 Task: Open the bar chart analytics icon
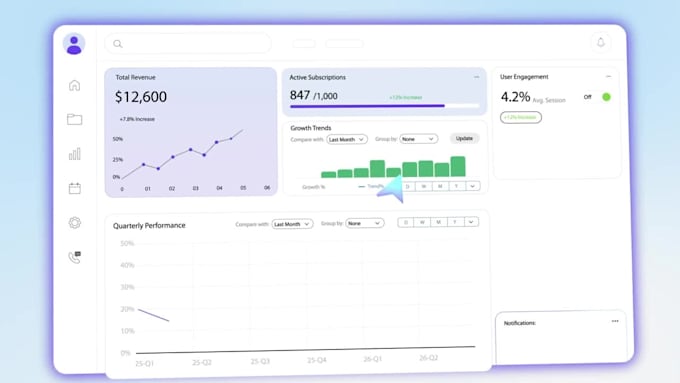[x=75, y=154]
